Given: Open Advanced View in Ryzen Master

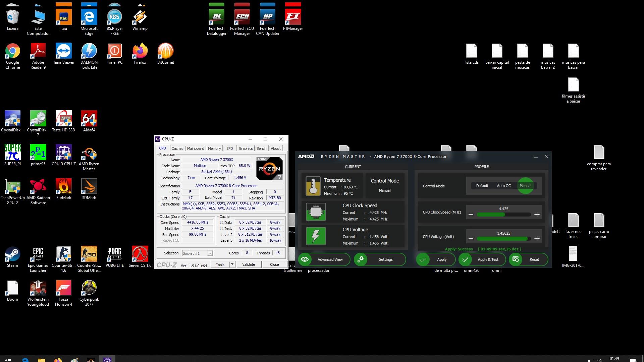Looking at the screenshot, I should point(324,259).
